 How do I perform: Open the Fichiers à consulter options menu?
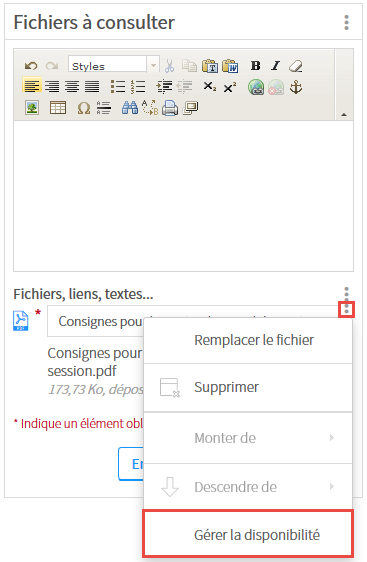coord(346,23)
